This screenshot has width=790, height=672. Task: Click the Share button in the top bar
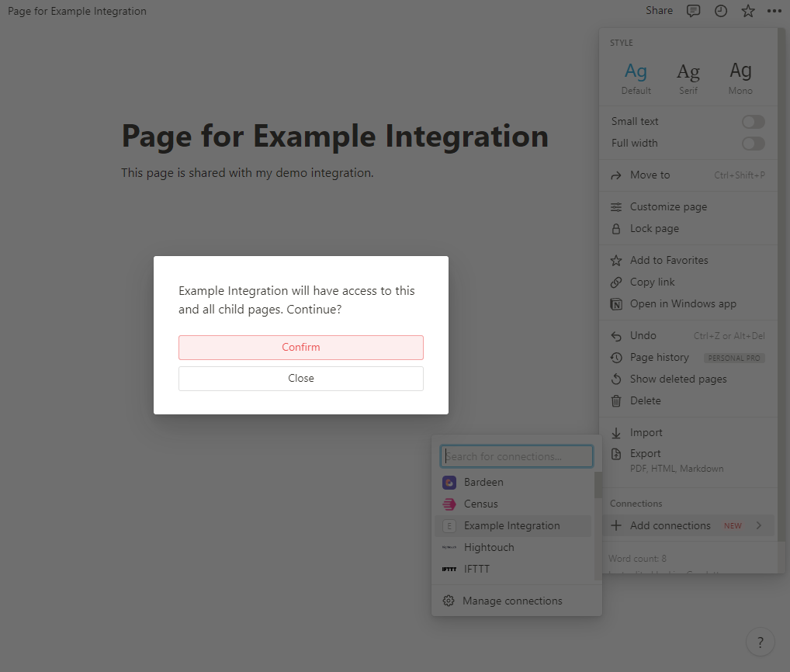click(x=659, y=11)
